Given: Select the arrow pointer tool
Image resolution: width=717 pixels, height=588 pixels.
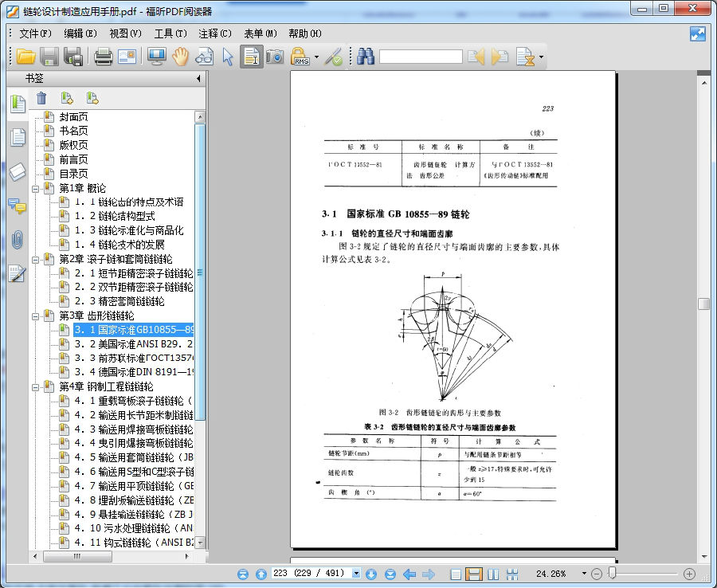Looking at the screenshot, I should pyautogui.click(x=227, y=57).
